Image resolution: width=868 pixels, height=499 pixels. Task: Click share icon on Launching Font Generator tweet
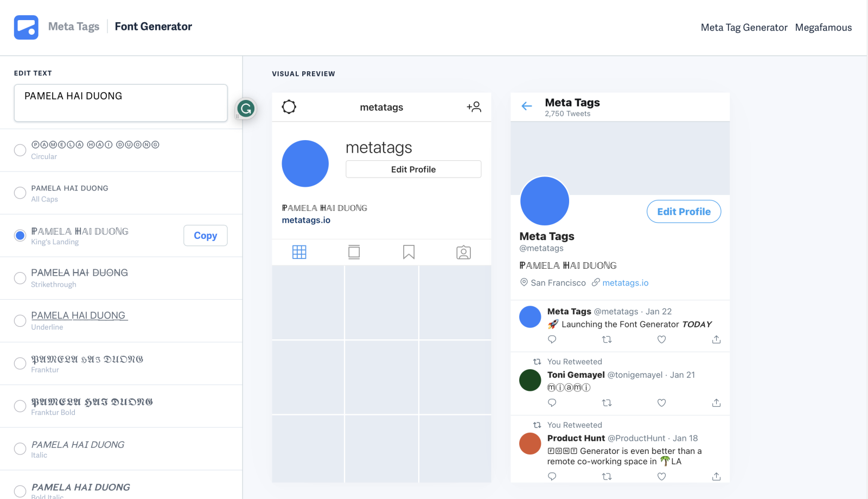(717, 339)
